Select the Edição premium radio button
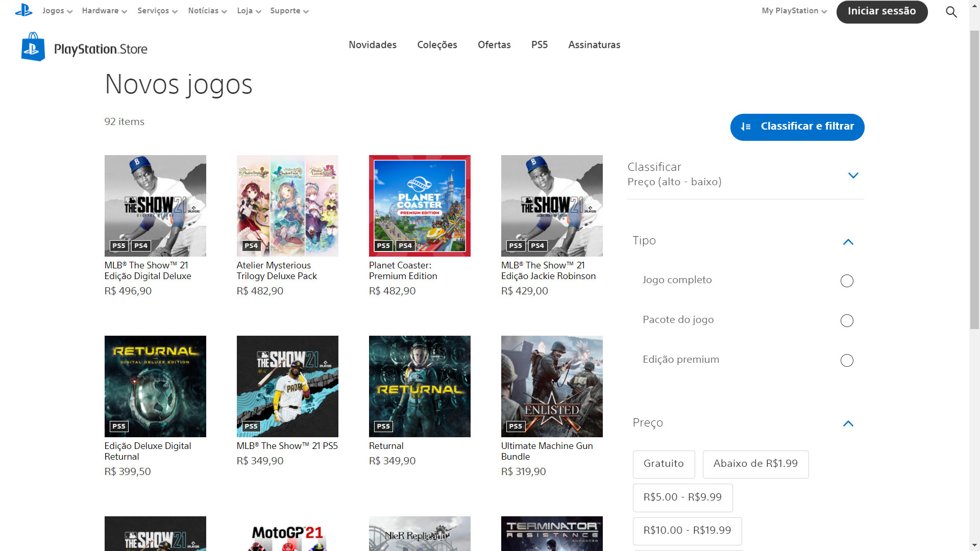This screenshot has width=980, height=551. [x=847, y=360]
